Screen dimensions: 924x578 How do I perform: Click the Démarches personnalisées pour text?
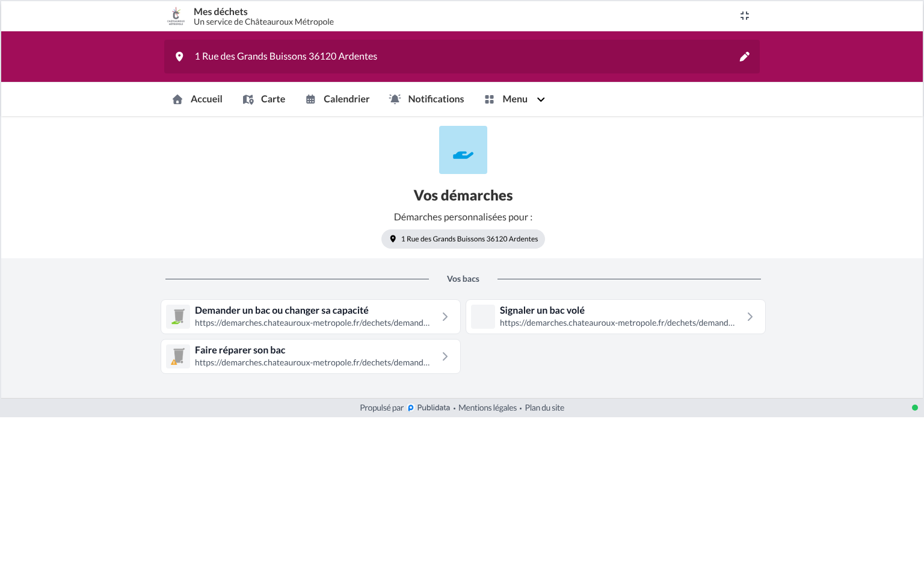click(463, 217)
